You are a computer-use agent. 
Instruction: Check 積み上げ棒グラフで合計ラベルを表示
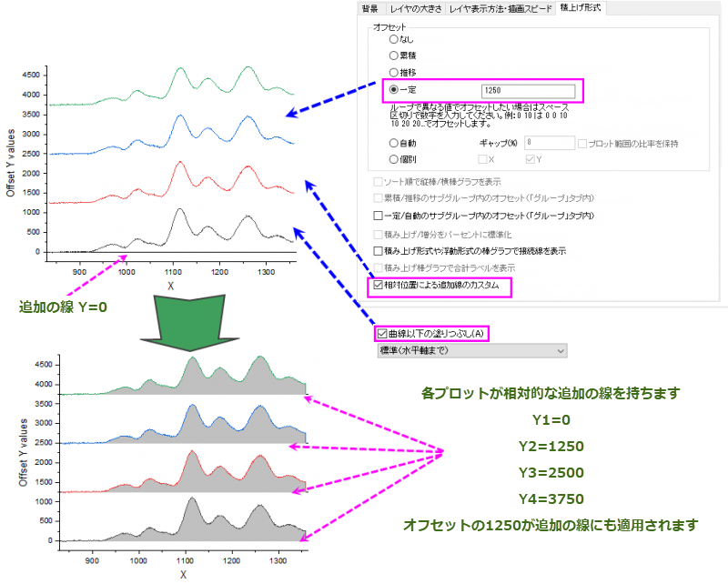pos(378,267)
